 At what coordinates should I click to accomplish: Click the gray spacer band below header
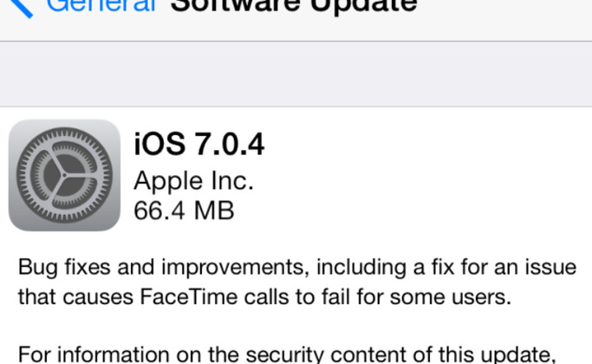(296, 74)
